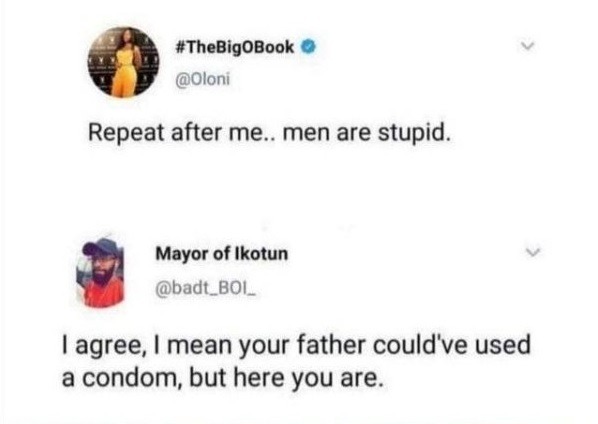Open Oloni's round profile picture

123,62
